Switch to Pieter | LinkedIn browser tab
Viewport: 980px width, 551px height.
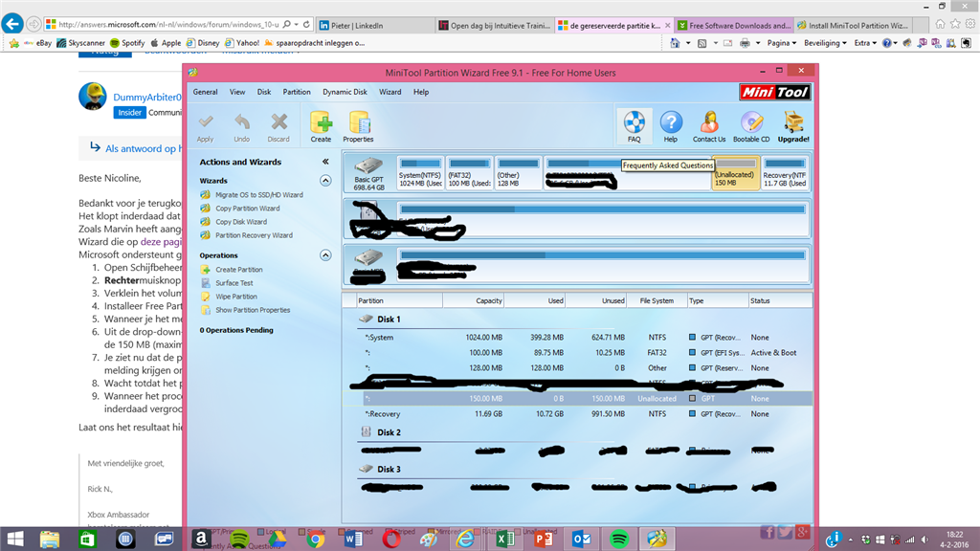(375, 26)
